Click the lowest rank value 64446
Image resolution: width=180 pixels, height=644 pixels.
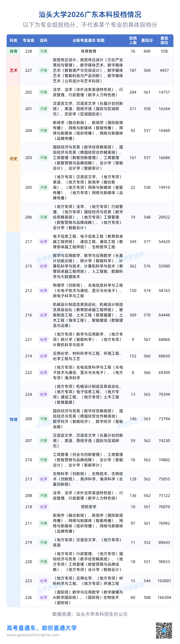164,315
